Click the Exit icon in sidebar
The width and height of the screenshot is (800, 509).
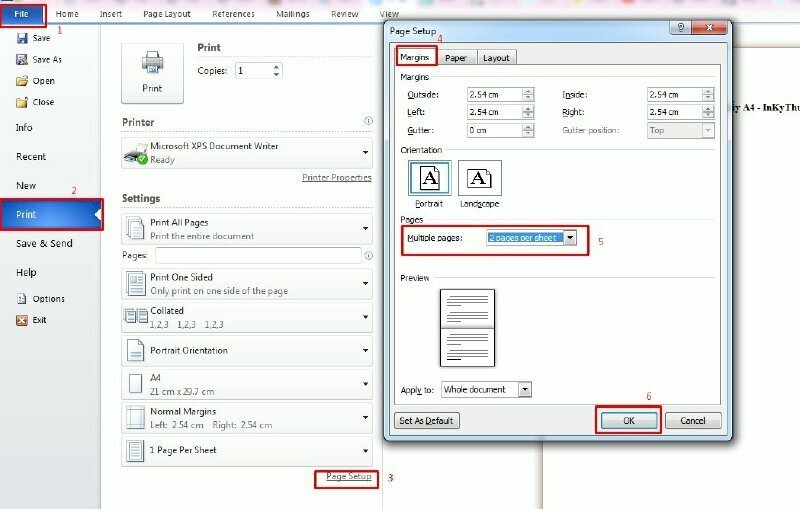tap(21, 320)
